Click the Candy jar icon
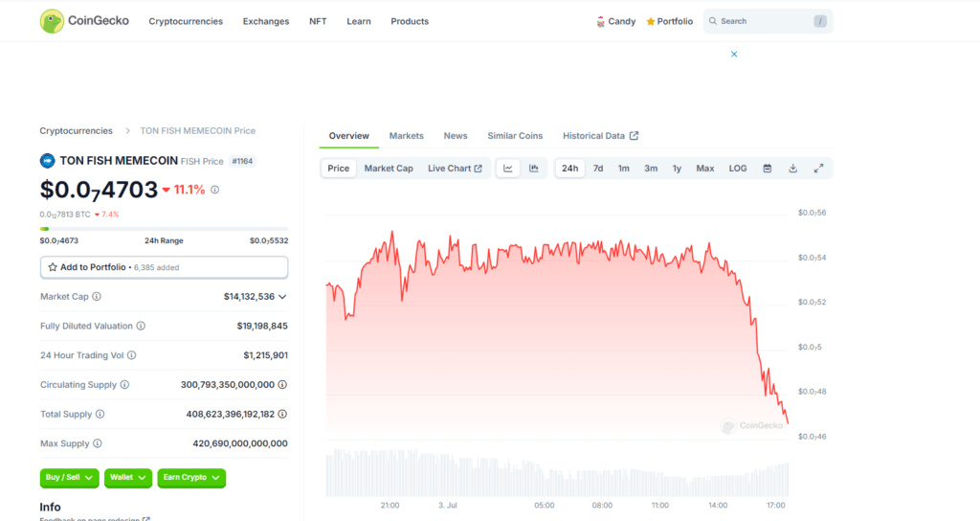 pyautogui.click(x=601, y=21)
